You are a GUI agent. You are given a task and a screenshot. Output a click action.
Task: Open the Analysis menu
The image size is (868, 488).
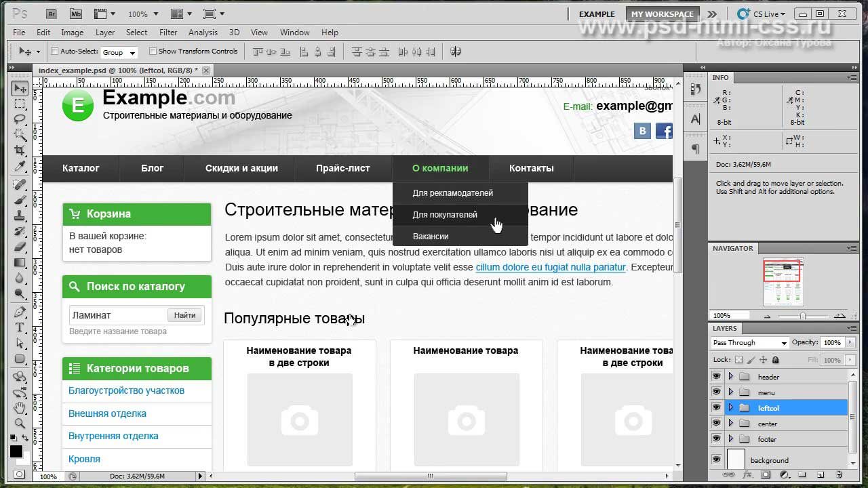pos(203,32)
